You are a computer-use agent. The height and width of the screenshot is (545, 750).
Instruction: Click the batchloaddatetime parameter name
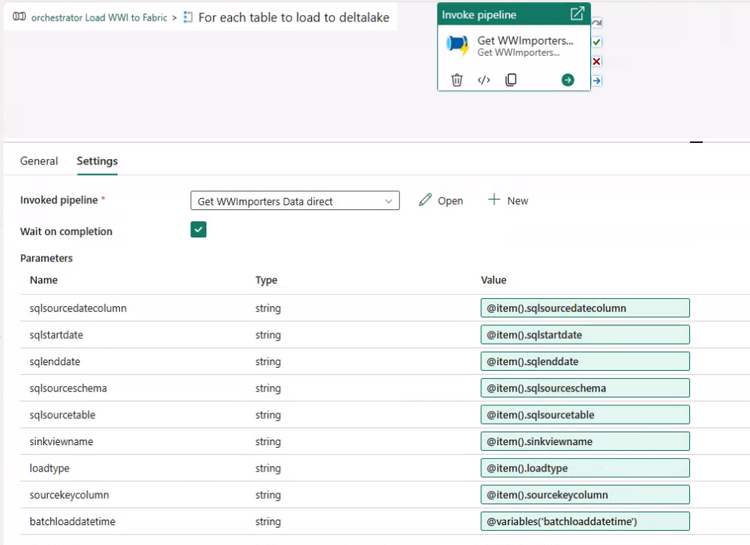point(72,522)
